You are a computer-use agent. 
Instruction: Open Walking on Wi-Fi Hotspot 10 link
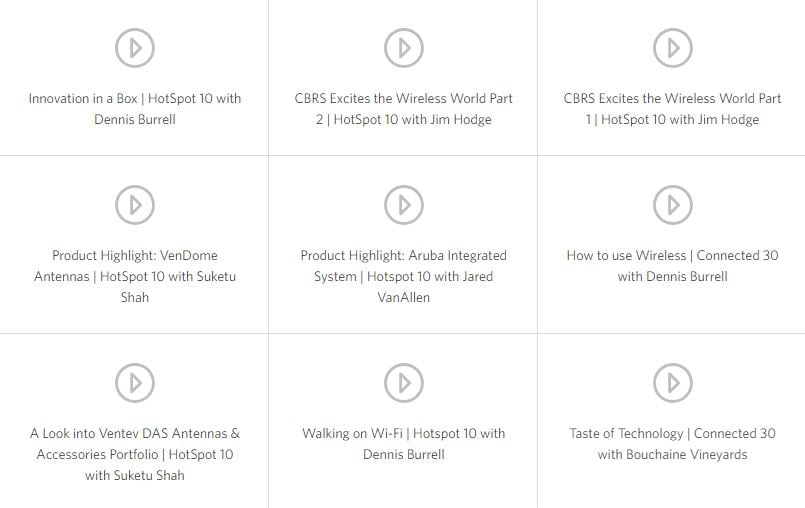[x=404, y=434]
